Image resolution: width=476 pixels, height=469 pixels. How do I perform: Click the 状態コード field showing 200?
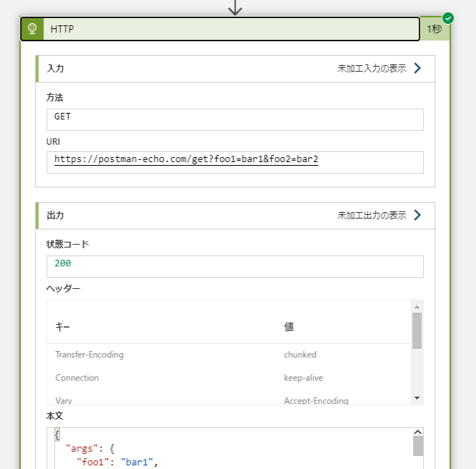pos(235,266)
